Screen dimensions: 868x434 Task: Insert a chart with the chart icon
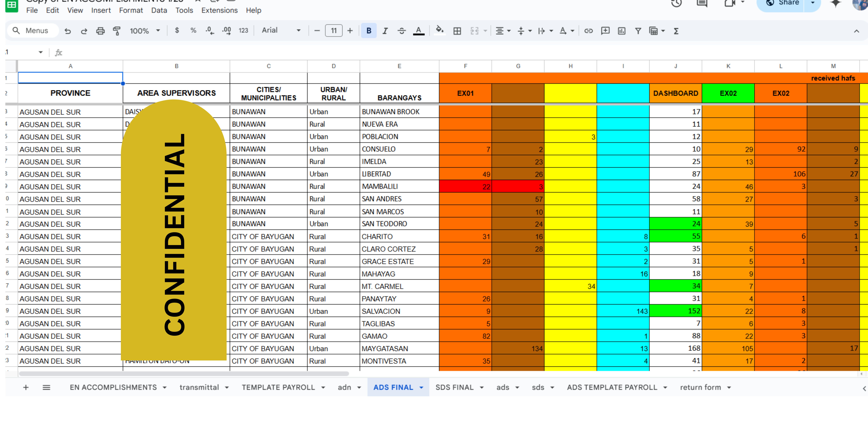(x=622, y=31)
